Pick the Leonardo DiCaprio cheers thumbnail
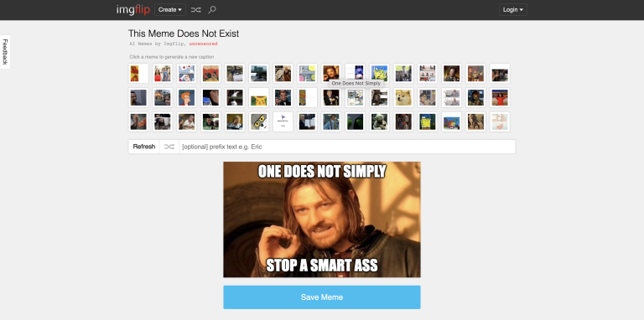 pos(283,98)
